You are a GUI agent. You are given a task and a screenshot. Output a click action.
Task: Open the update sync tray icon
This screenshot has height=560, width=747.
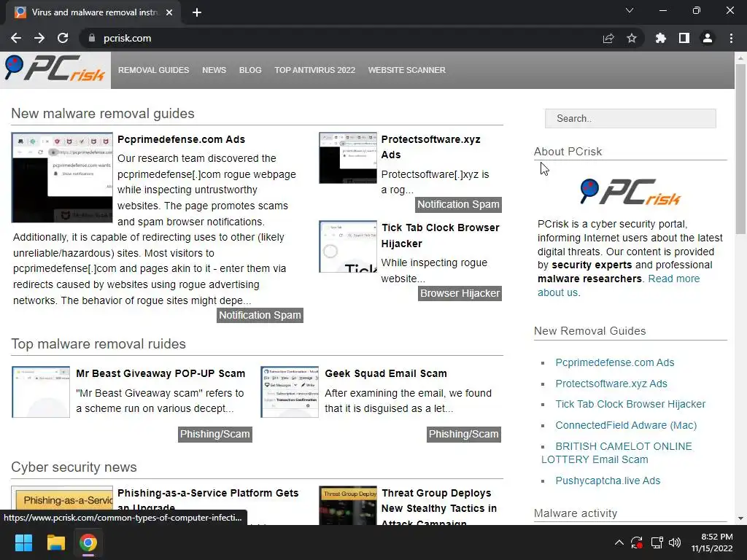coord(637,542)
